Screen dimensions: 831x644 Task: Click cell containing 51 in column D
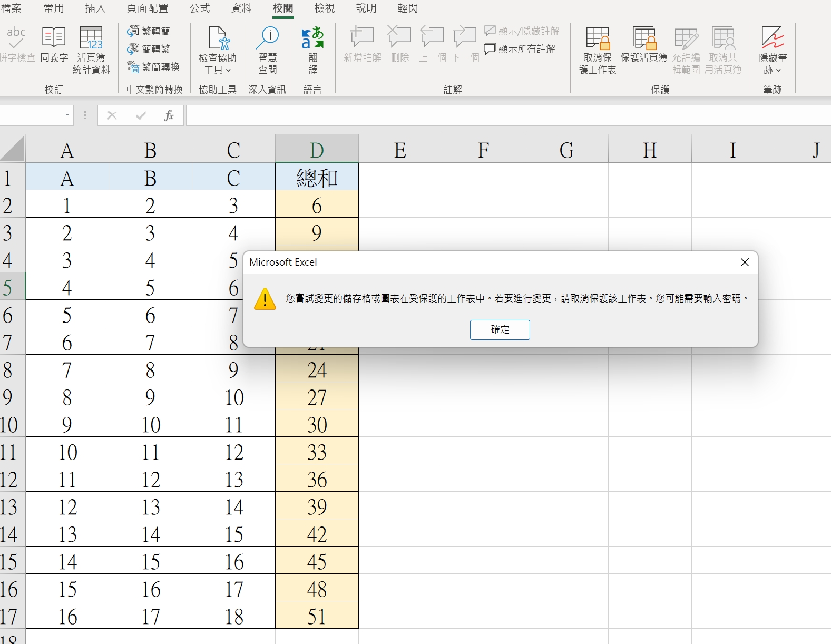click(x=317, y=616)
